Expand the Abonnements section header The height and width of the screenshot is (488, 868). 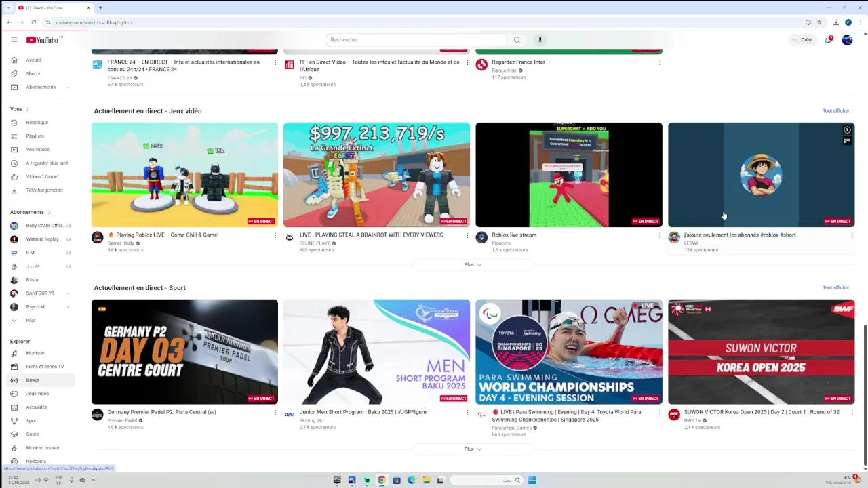tap(31, 212)
